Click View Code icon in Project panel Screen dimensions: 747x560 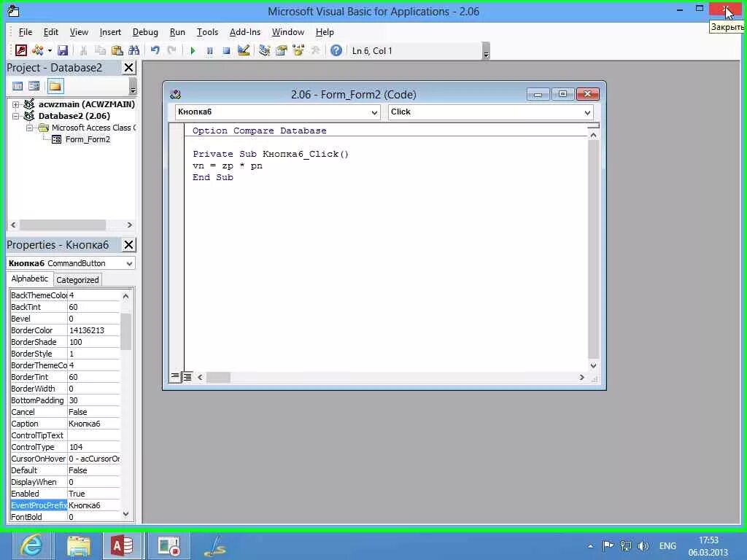click(x=18, y=86)
